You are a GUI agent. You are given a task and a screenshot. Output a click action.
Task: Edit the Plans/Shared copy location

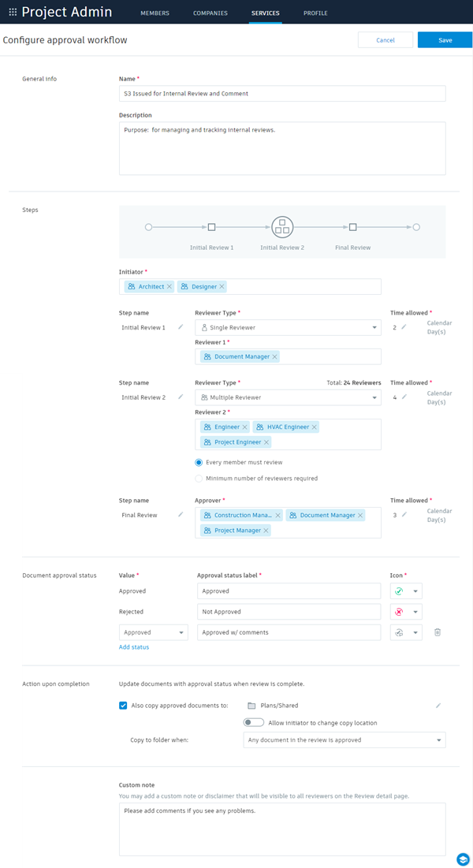point(439,706)
